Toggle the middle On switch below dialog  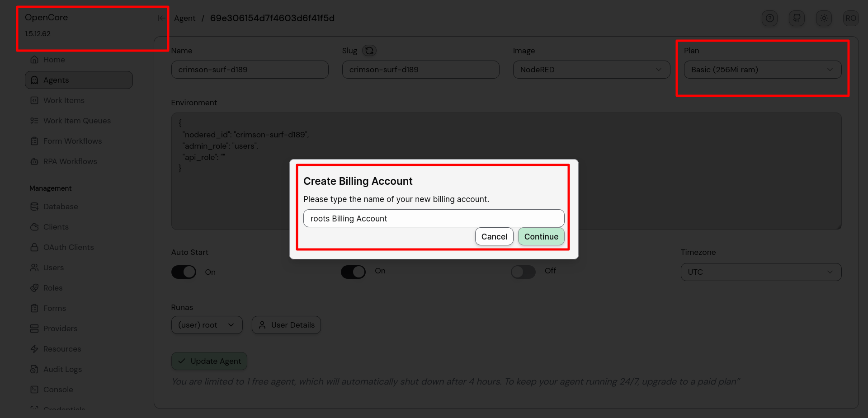pos(353,272)
